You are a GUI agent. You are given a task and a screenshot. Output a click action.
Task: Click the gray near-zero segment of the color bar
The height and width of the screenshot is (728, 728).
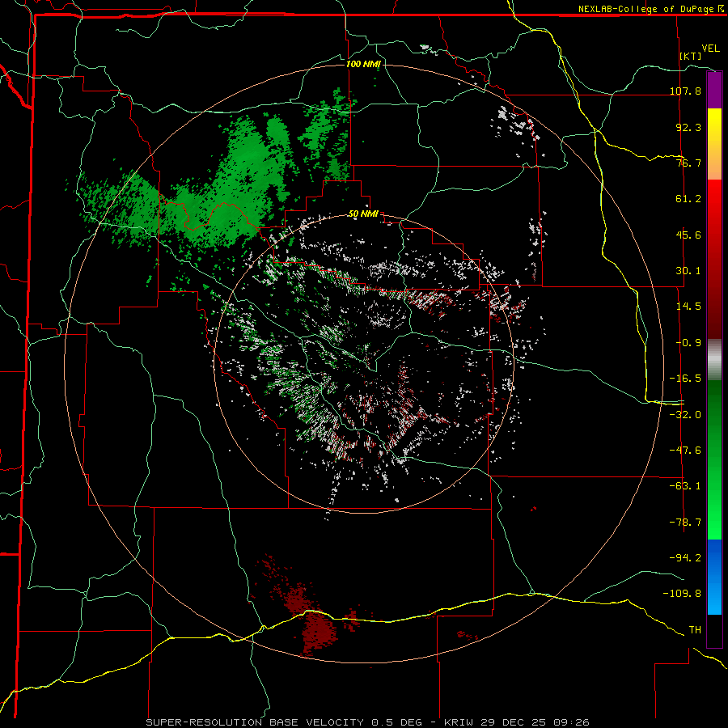[x=714, y=358]
